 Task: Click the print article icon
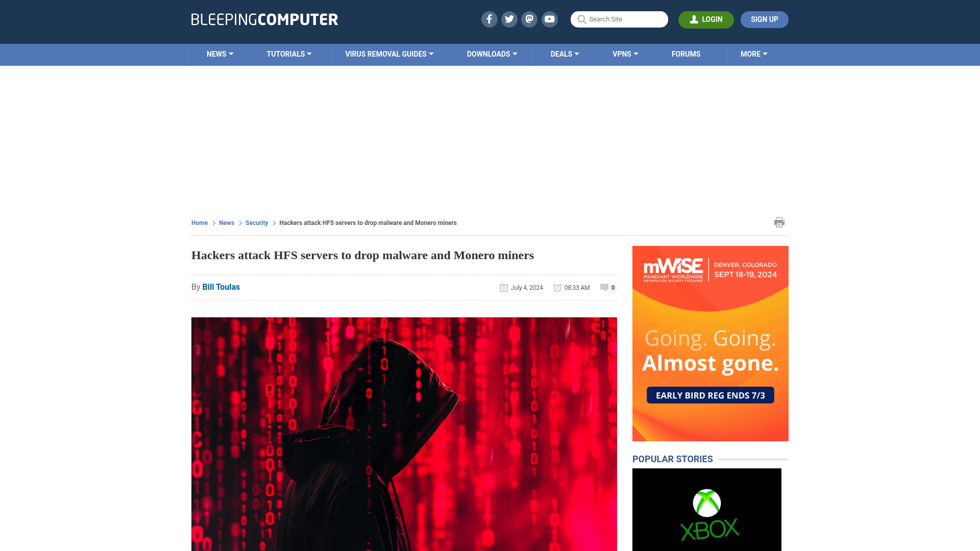(779, 222)
